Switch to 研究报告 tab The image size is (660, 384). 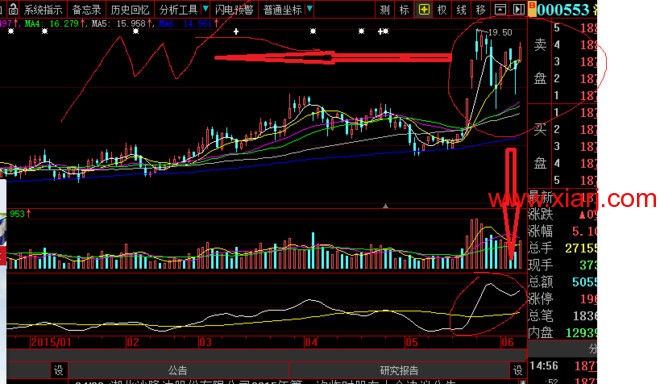pyautogui.click(x=399, y=370)
